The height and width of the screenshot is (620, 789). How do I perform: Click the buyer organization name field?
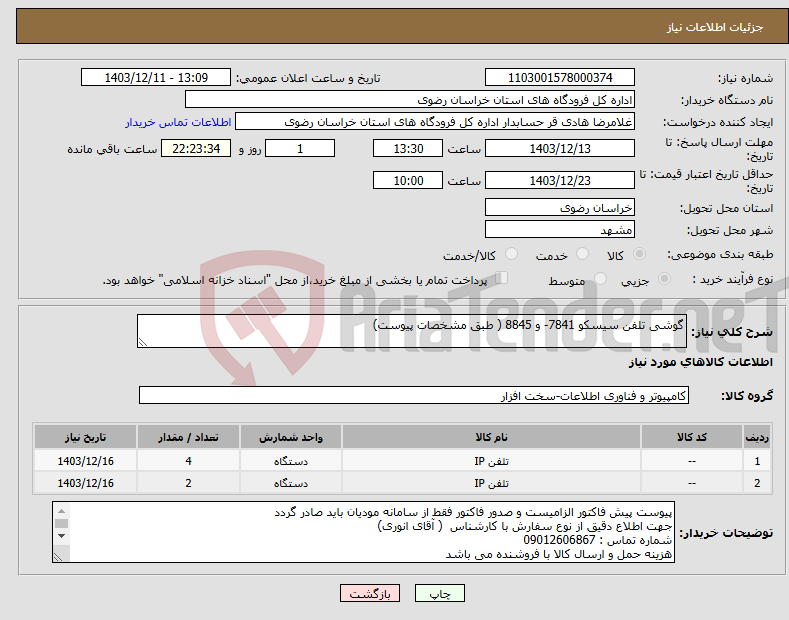coord(410,100)
